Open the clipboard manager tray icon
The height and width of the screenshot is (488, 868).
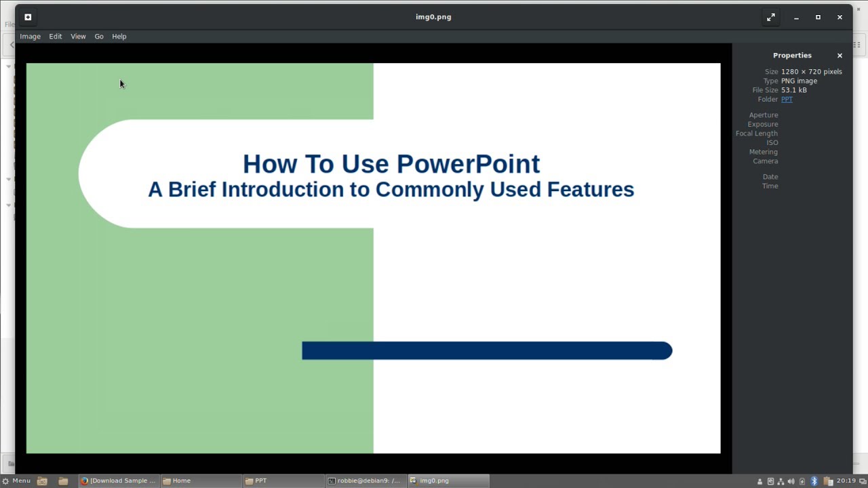828,481
